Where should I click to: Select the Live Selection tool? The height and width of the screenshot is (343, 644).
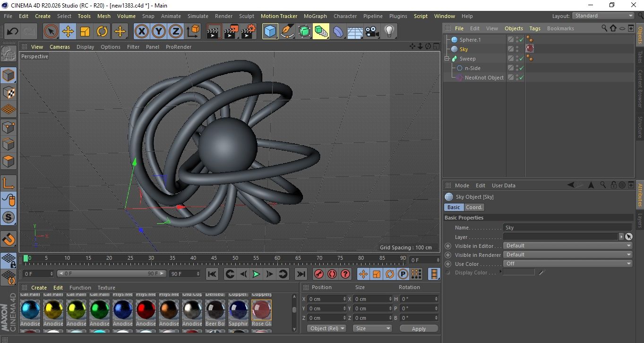(51, 32)
